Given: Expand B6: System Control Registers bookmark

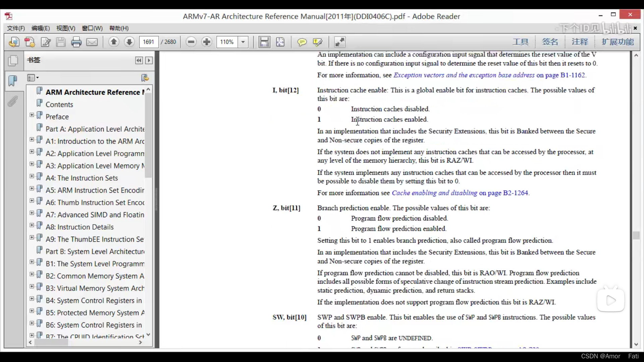Looking at the screenshot, I should 32,323.
